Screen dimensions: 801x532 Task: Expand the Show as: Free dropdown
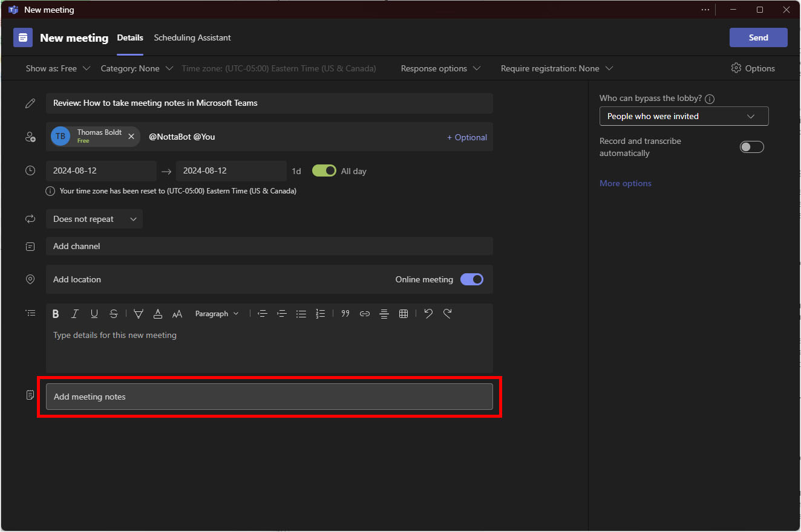point(58,68)
